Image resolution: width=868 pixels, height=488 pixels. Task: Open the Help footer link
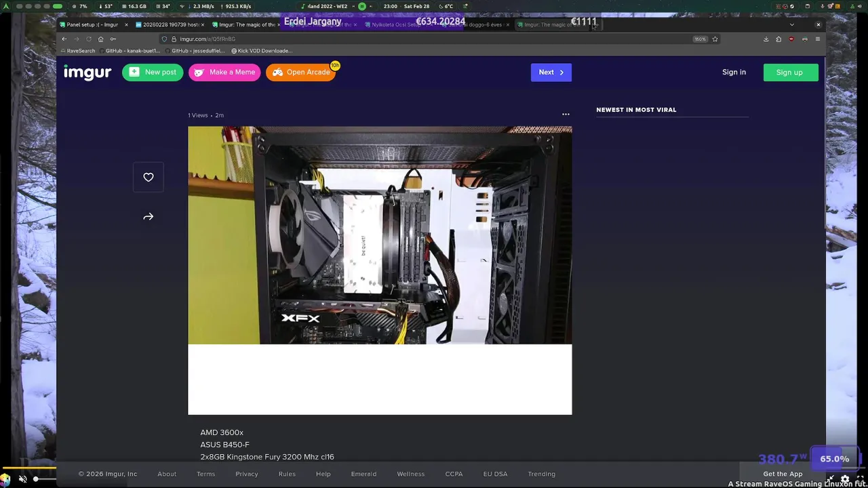(323, 474)
